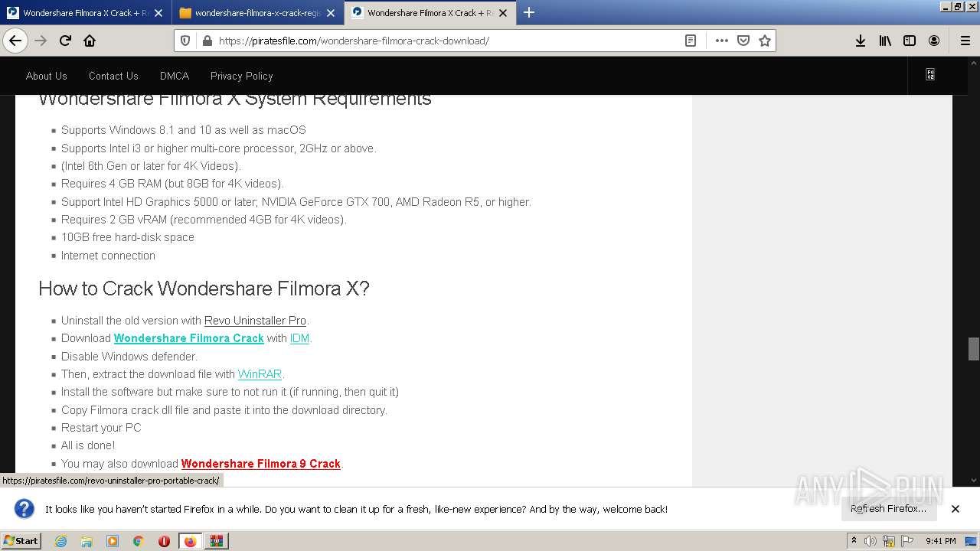Screen dimensions: 980x551
Task: Close the active Wondershare Filmora tab
Action: coord(503,13)
